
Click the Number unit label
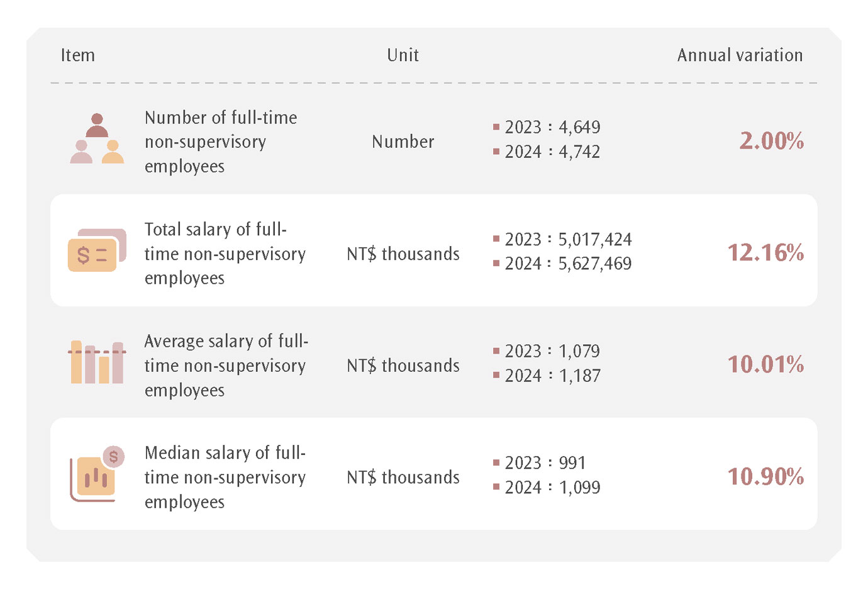click(x=403, y=142)
